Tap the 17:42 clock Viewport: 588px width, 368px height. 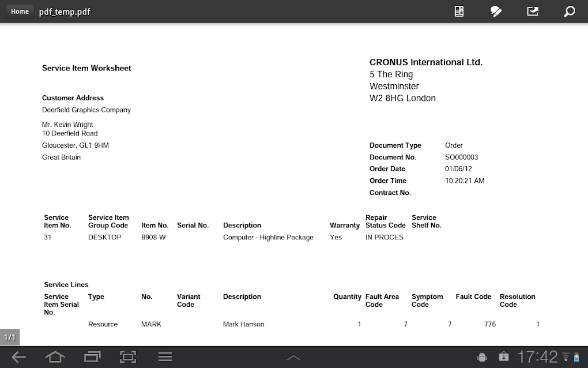tap(538, 356)
